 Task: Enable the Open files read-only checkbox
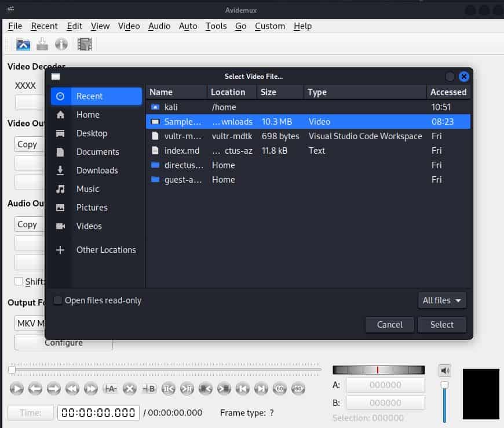tap(57, 300)
